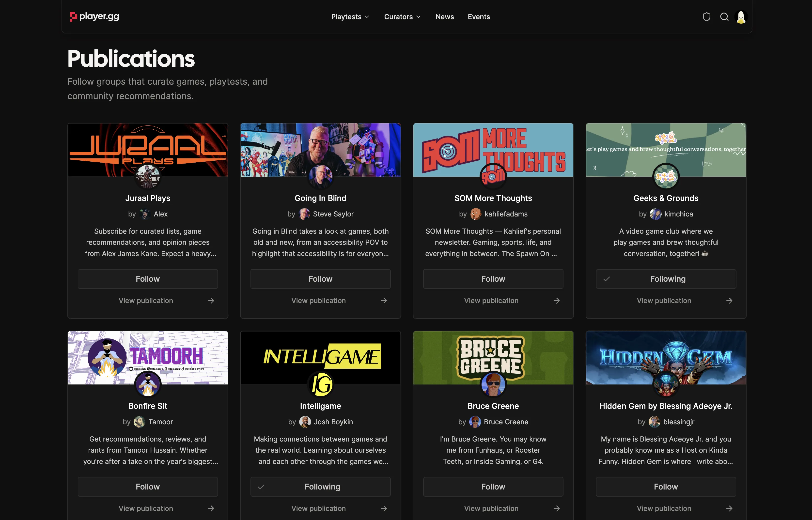
Task: Click kahliefadams author avatar
Action: (x=476, y=214)
